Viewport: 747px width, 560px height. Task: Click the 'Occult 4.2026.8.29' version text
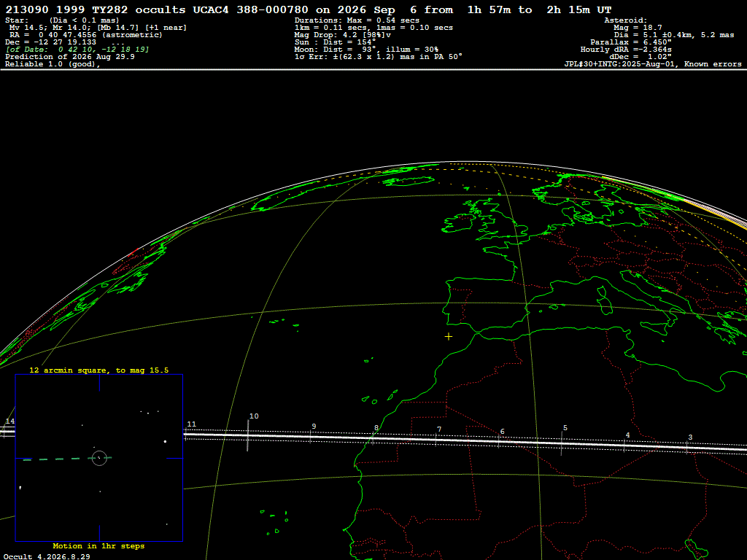coord(47,556)
